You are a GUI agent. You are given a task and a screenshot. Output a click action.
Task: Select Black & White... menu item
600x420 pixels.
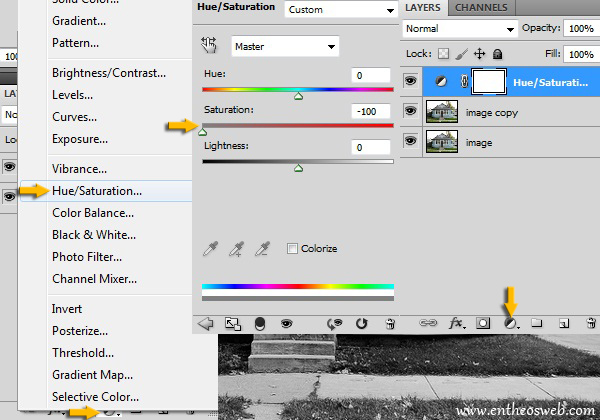(x=94, y=235)
